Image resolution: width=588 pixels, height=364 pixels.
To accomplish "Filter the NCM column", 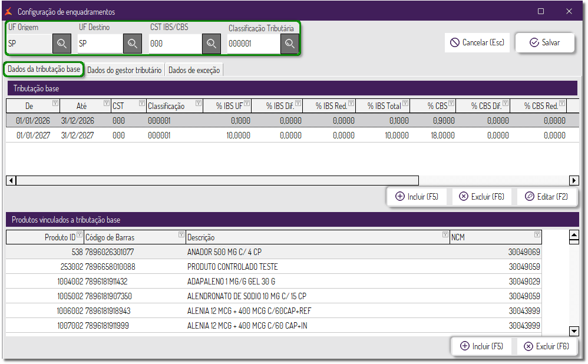I will (x=537, y=234).
